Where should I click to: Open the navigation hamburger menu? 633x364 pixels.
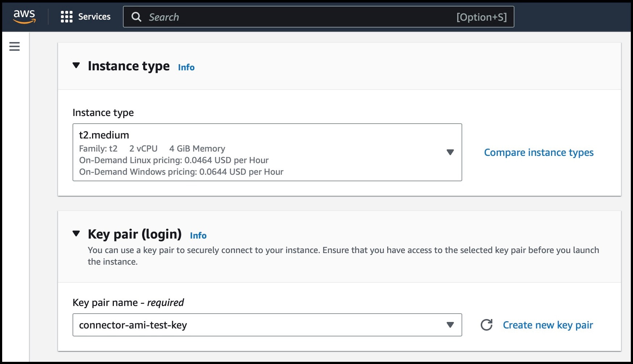coord(14,46)
